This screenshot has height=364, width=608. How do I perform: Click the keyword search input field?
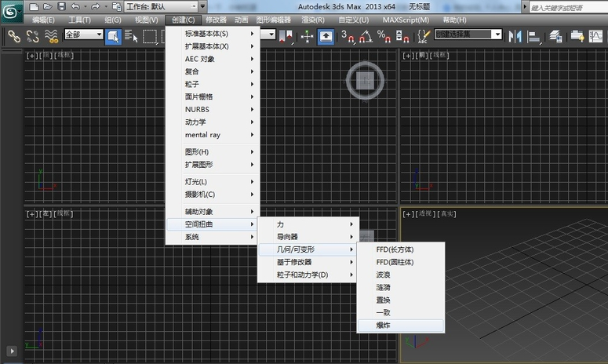(x=569, y=7)
